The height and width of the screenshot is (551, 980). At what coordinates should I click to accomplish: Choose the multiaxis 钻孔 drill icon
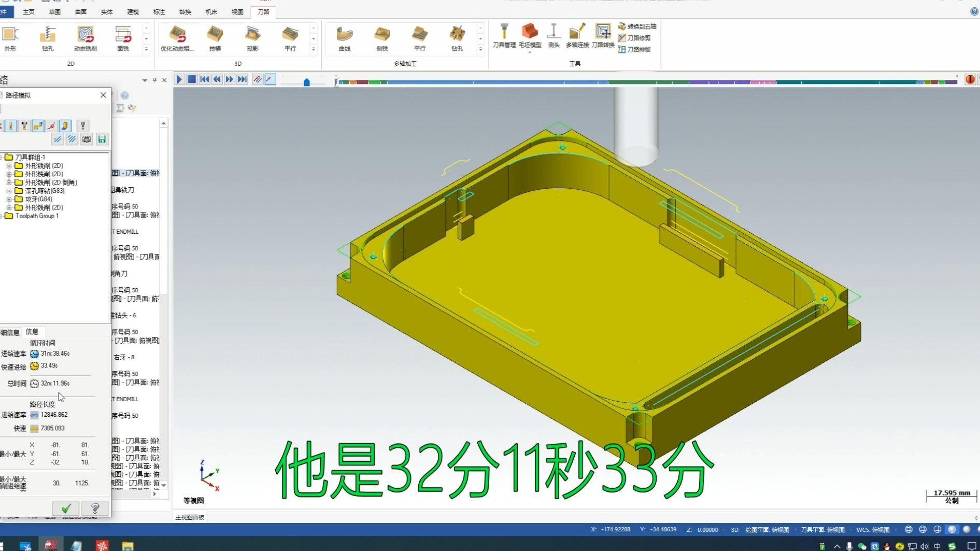(x=457, y=39)
